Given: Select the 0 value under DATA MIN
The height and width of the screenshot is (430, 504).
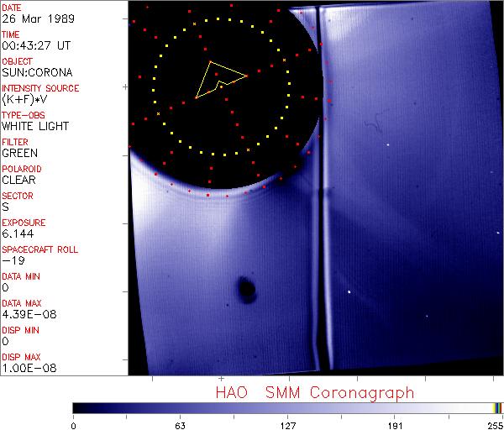Looking at the screenshot, I should [6, 287].
